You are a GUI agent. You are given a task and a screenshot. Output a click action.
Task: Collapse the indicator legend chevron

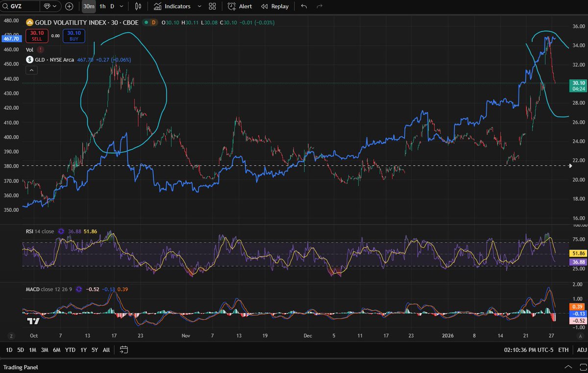(x=31, y=70)
